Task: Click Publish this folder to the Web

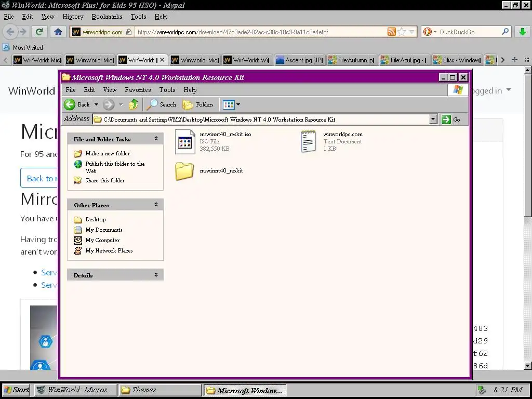Action: coord(115,167)
